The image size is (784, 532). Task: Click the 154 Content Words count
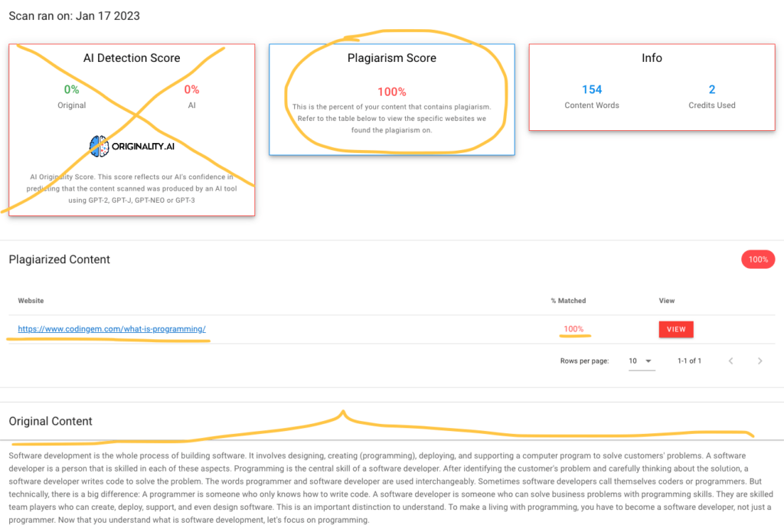click(592, 90)
